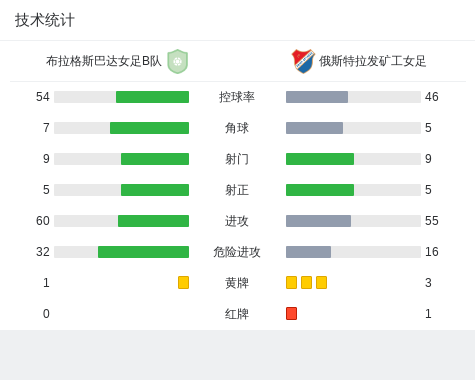Click the away possession bar showing 46
Viewport: 475px width, 380px height.
point(353,97)
